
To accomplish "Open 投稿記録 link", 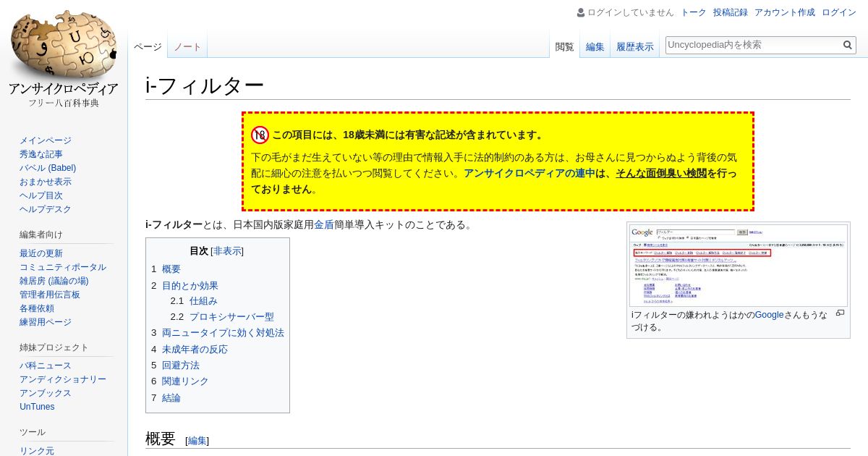I will (x=731, y=12).
